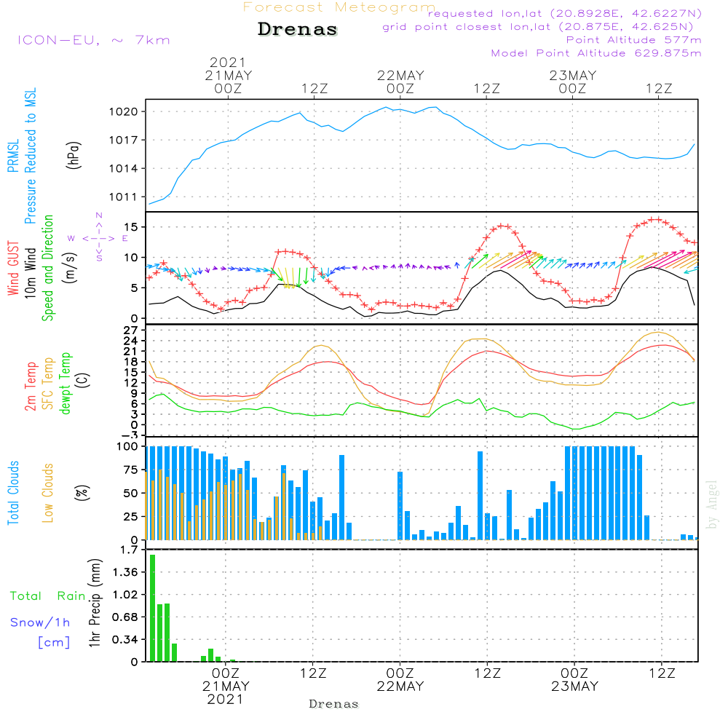Click the '(C)' temperature unit label
Image resolution: width=728 pixels, height=728 pixels.
tap(83, 380)
